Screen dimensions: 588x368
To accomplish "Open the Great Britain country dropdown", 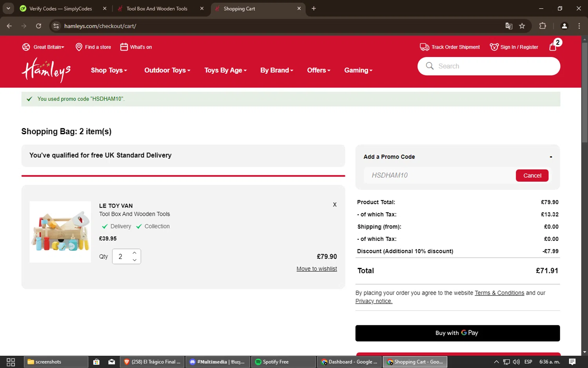I will [x=49, y=47].
